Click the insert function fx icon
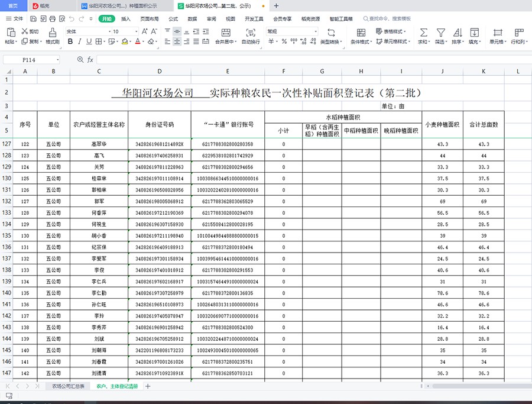This screenshot has height=404, width=532. pyautogui.click(x=90, y=60)
